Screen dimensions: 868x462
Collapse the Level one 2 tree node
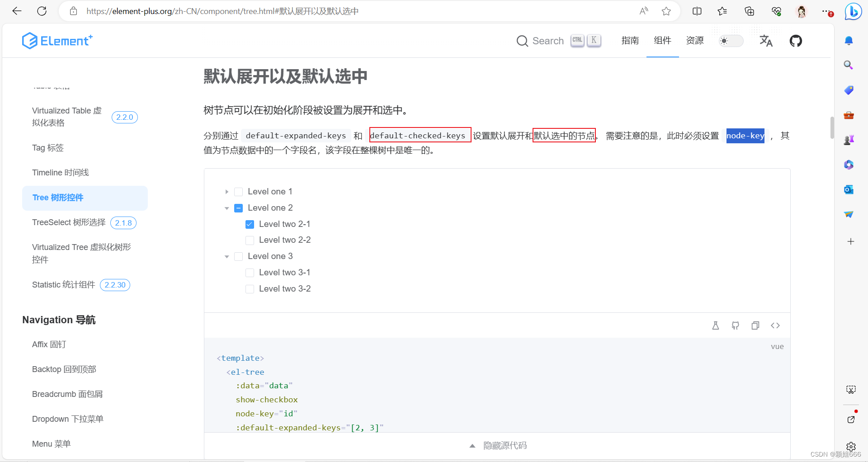coord(227,208)
